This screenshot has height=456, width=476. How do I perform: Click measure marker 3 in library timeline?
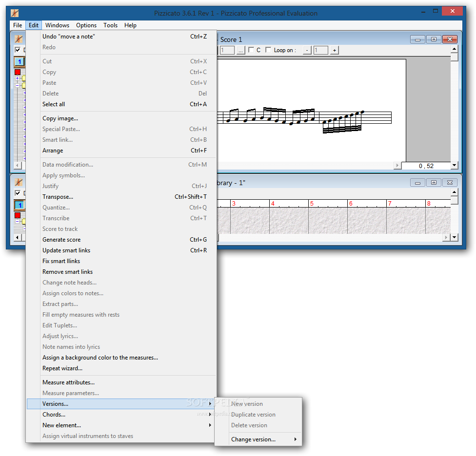click(x=234, y=204)
